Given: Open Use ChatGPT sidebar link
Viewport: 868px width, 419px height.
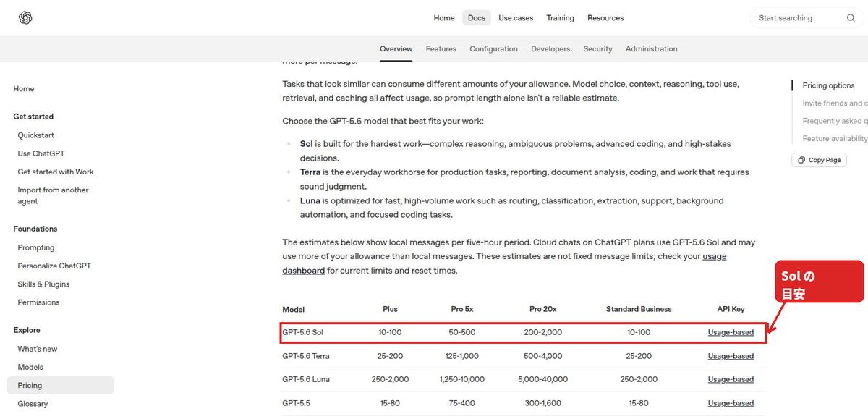Looking at the screenshot, I should [41, 153].
